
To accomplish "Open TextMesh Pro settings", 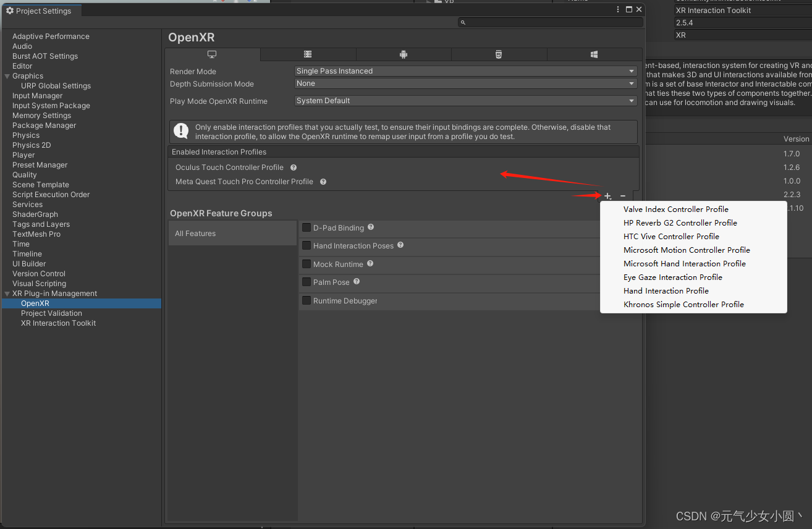I will (36, 234).
